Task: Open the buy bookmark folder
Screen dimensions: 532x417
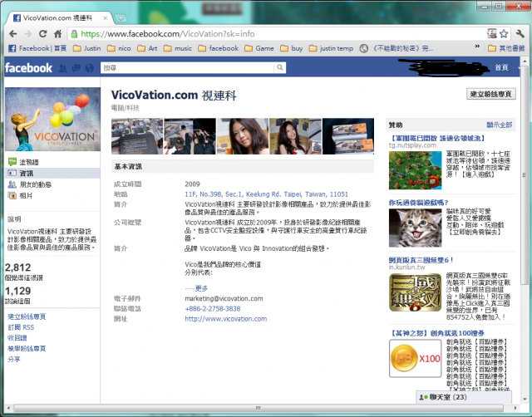Action: pyautogui.click(x=292, y=48)
